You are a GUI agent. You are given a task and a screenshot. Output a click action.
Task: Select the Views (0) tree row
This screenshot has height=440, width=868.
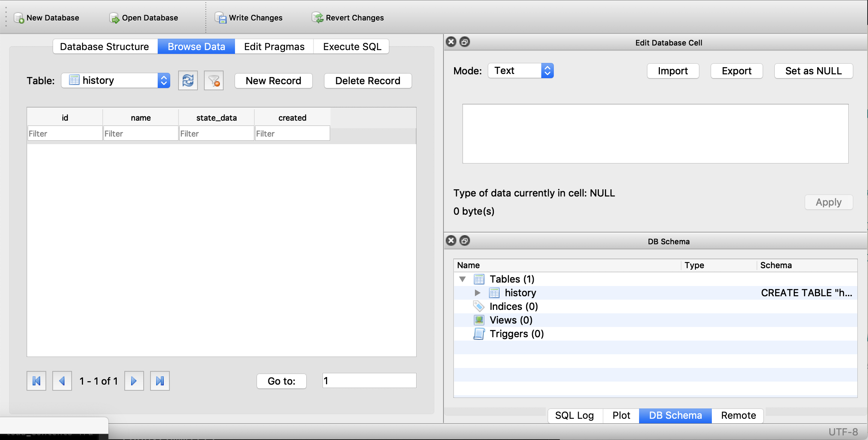[x=655, y=320]
